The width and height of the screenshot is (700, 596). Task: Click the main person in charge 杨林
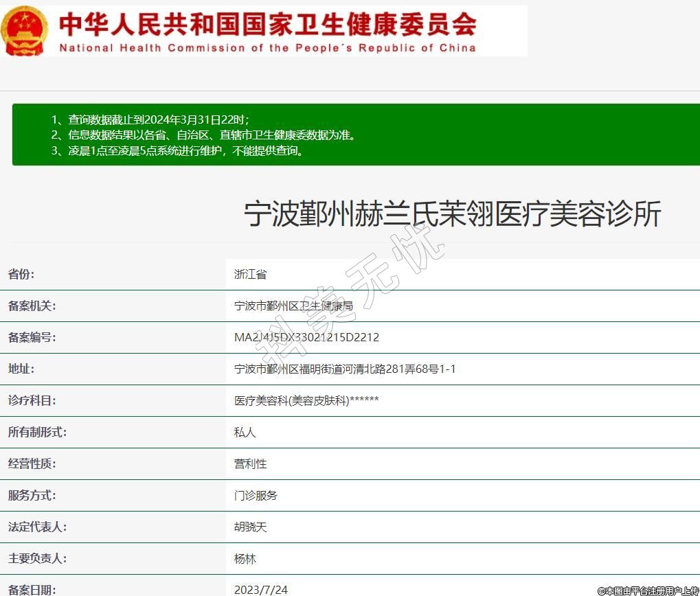coord(245,558)
